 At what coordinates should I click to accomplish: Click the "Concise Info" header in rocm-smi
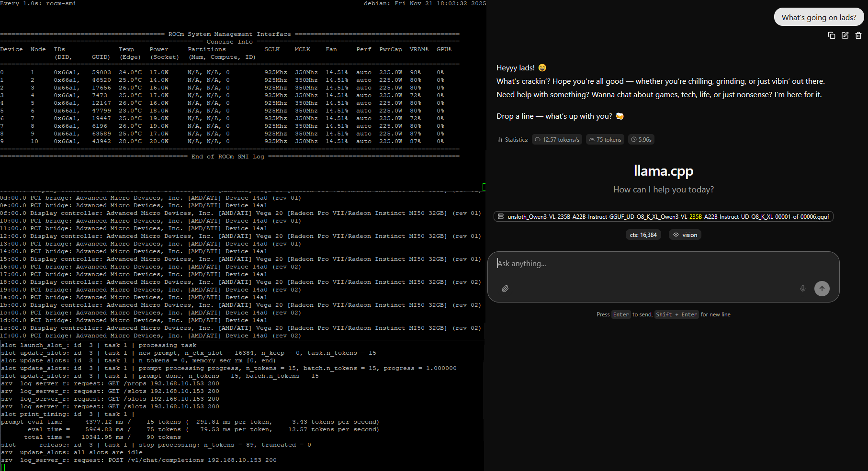tap(230, 42)
